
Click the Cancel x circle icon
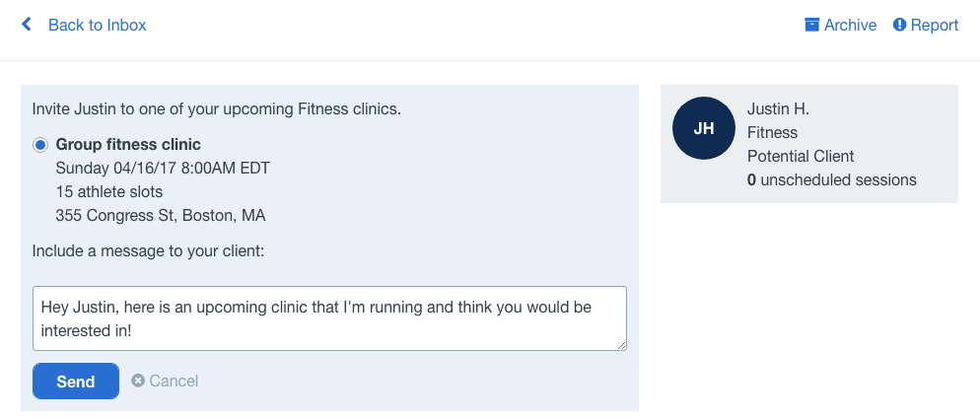[138, 381]
